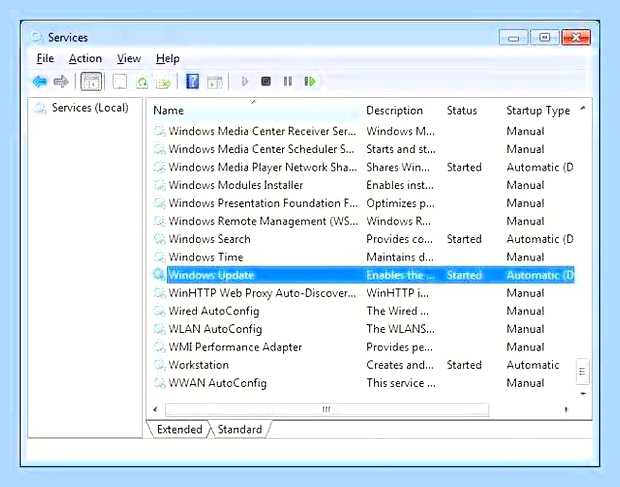This screenshot has height=487, width=620.
Task: Click the Export List toolbar icon
Action: tap(163, 82)
